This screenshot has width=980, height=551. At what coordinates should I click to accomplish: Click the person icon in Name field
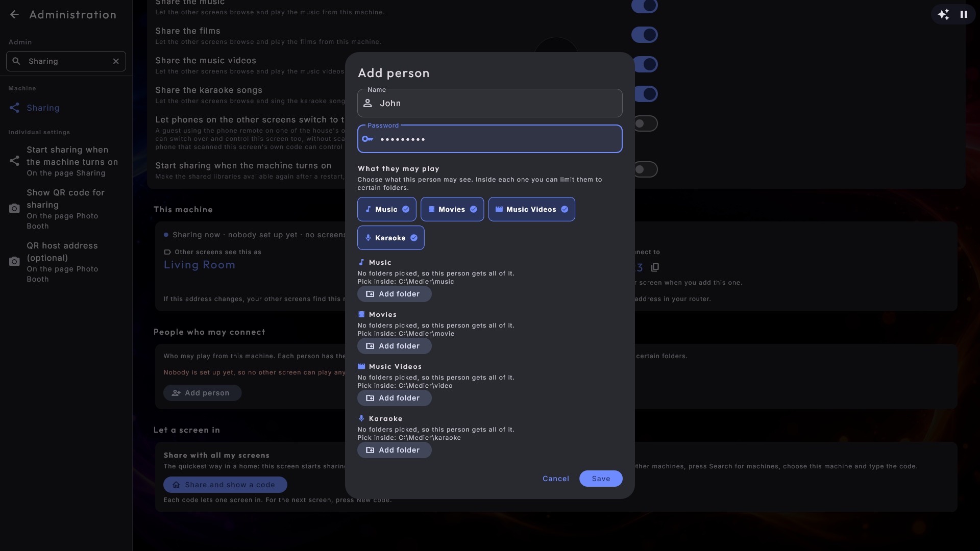click(367, 103)
